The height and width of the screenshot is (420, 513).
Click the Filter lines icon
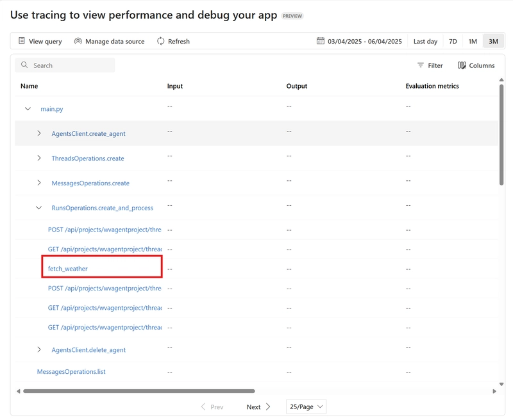pyautogui.click(x=421, y=65)
